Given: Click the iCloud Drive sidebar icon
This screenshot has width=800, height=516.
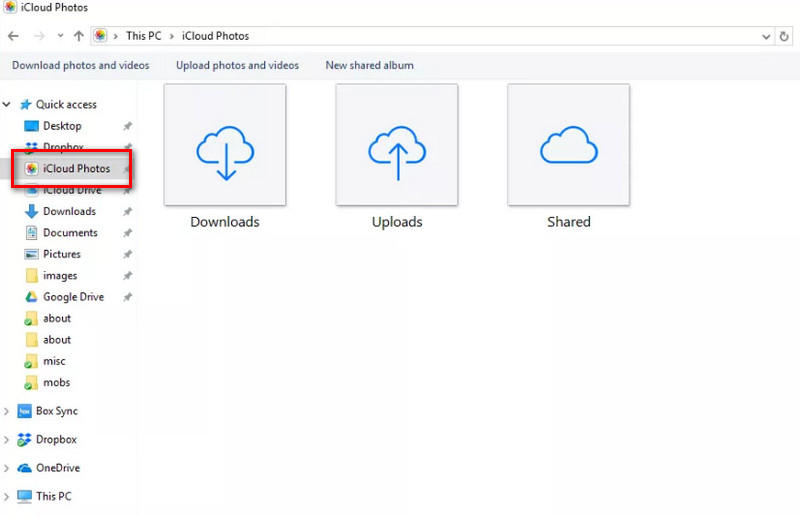Looking at the screenshot, I should coord(32,190).
